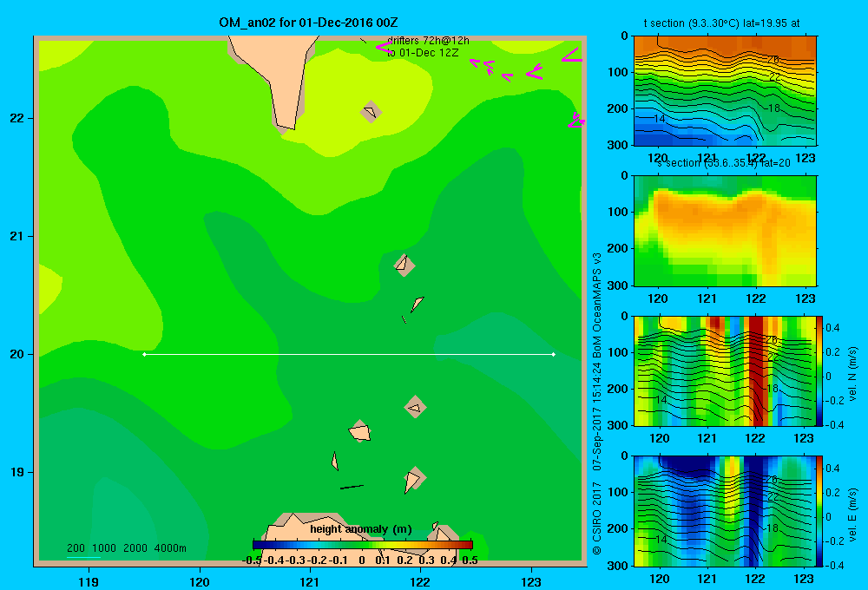Click the "200 1000 2000 4000m" depth legend
The width and height of the screenshot is (868, 590).
(126, 548)
